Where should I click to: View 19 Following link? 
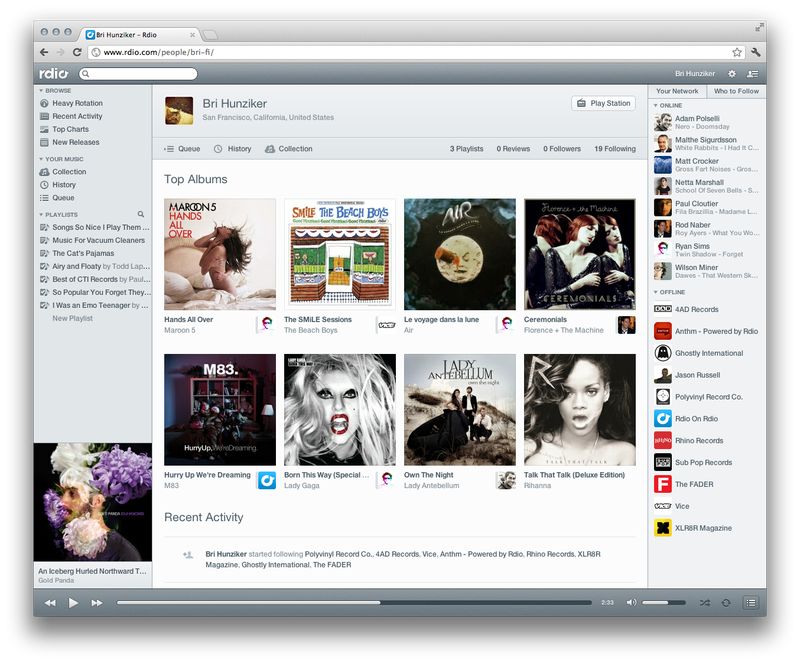tap(615, 149)
